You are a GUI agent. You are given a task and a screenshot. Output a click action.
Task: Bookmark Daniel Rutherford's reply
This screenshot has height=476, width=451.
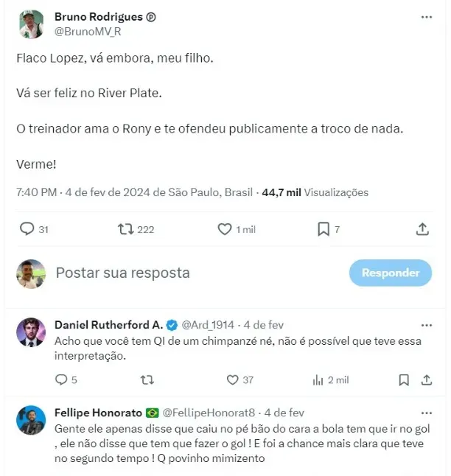pos(404,380)
